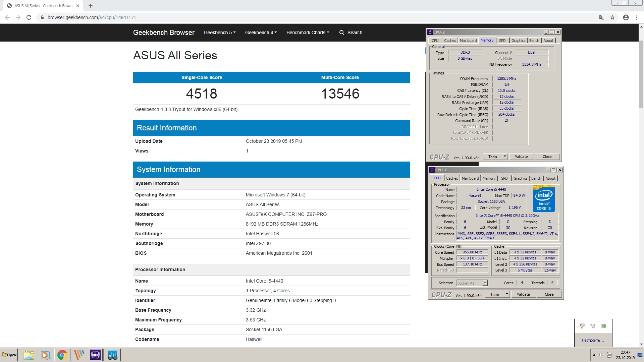Open Tools dropdown arrow in CPU-Z processor window
644x362 pixels.
click(x=507, y=295)
